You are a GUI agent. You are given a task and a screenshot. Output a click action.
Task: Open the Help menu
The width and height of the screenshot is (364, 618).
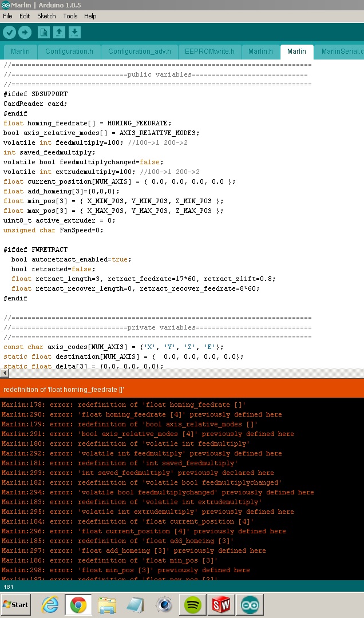point(90,16)
